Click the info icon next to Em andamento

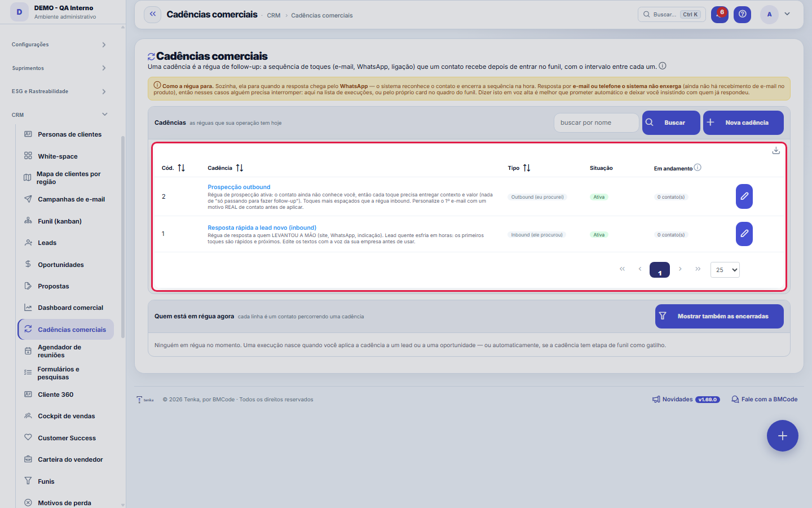(x=698, y=168)
